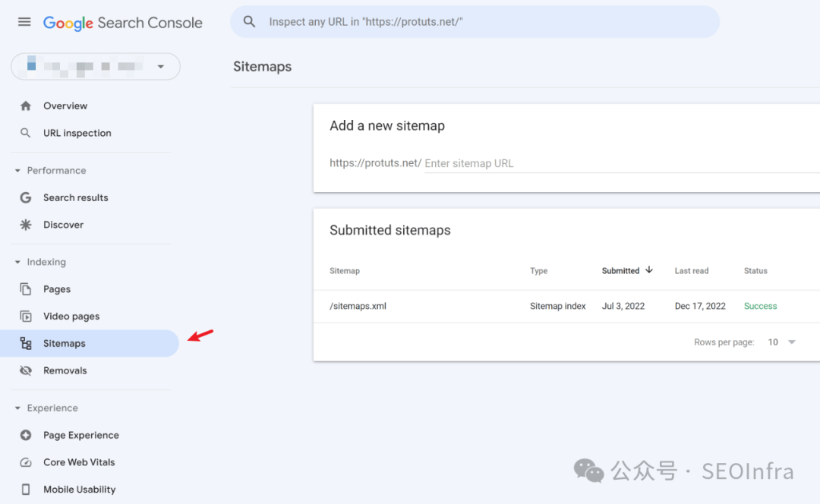Click the search magnifier icon in URL bar
Screen dimensions: 820x504
pos(250,21)
